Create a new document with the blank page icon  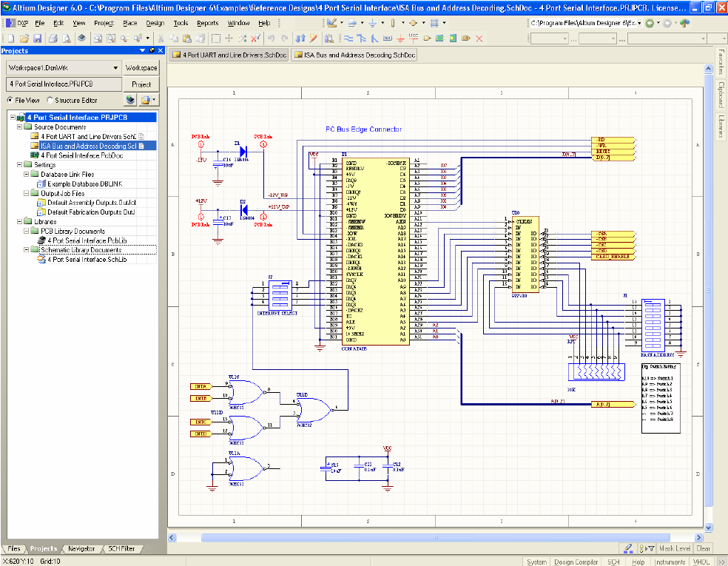tap(11, 38)
